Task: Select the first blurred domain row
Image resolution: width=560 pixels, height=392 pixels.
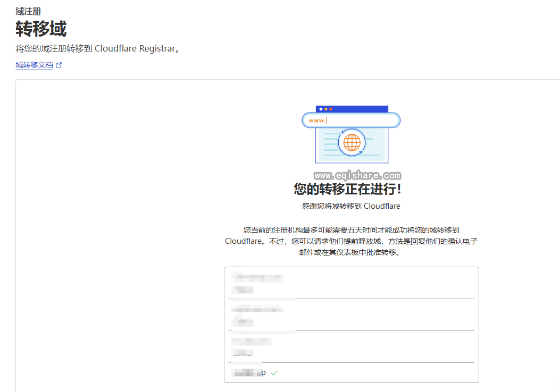Action: click(351, 283)
